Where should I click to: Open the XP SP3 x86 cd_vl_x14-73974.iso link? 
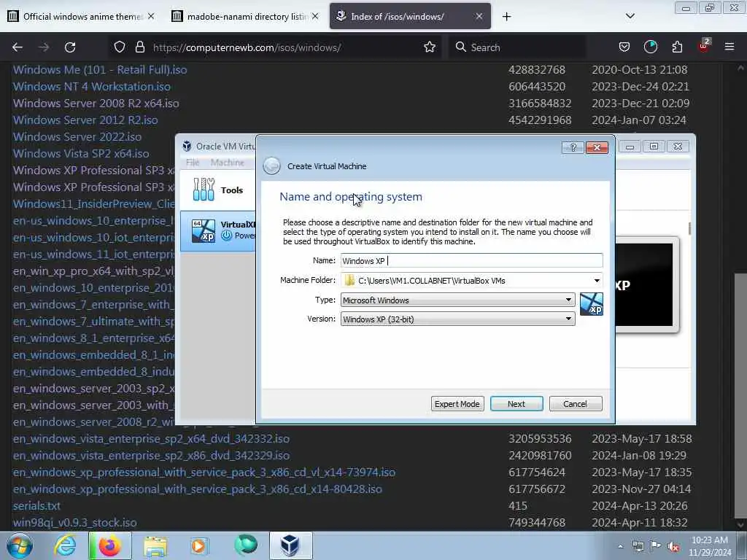204,472
